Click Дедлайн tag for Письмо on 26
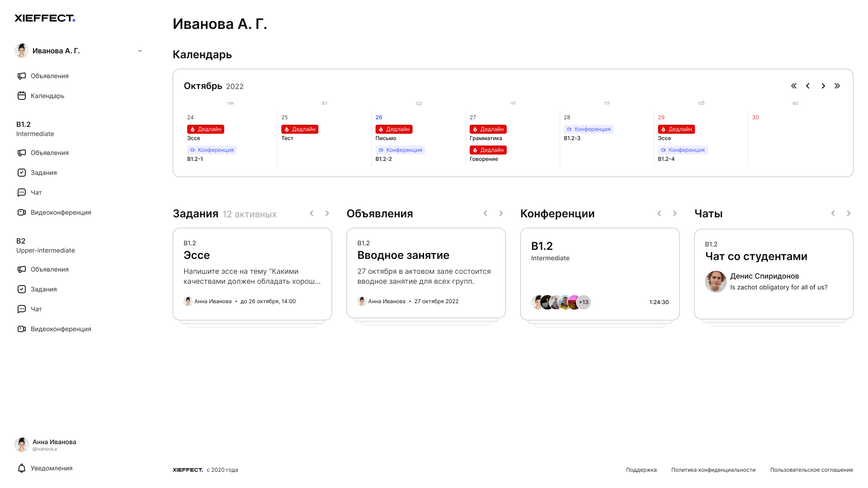This screenshot has width=868, height=488. (x=394, y=129)
